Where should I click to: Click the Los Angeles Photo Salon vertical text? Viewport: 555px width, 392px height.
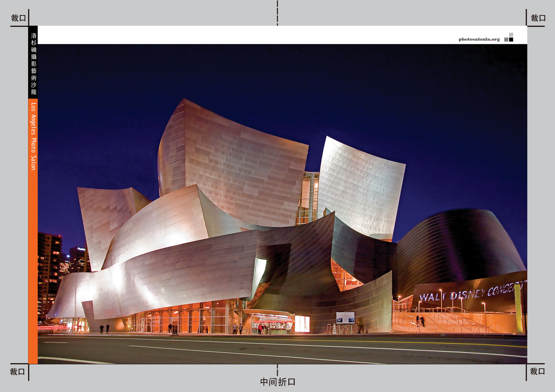(x=34, y=136)
